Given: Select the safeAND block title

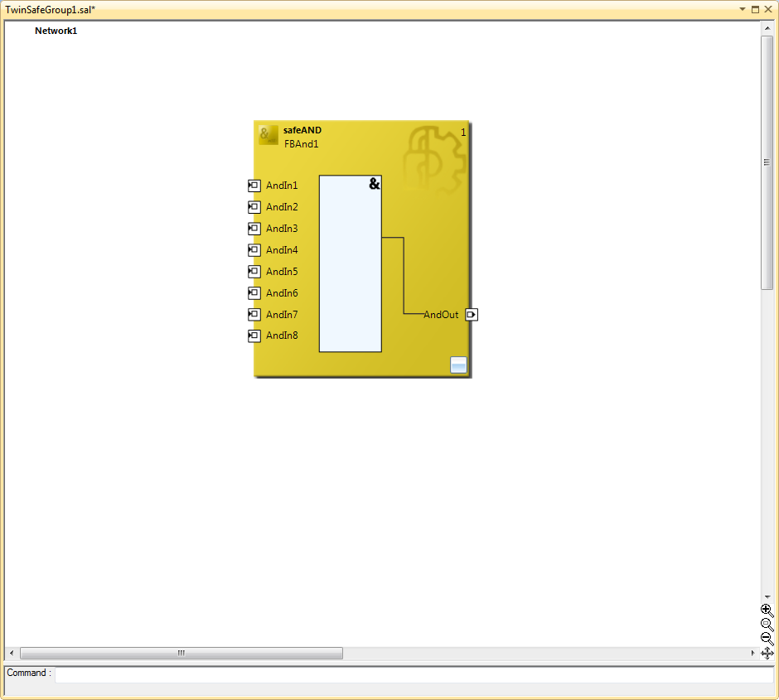Looking at the screenshot, I should (x=302, y=130).
